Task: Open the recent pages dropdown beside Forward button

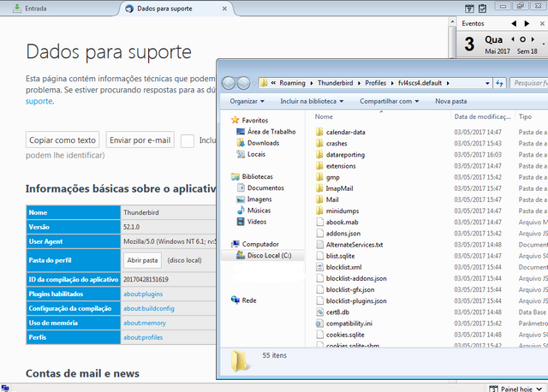Action: coord(254,83)
